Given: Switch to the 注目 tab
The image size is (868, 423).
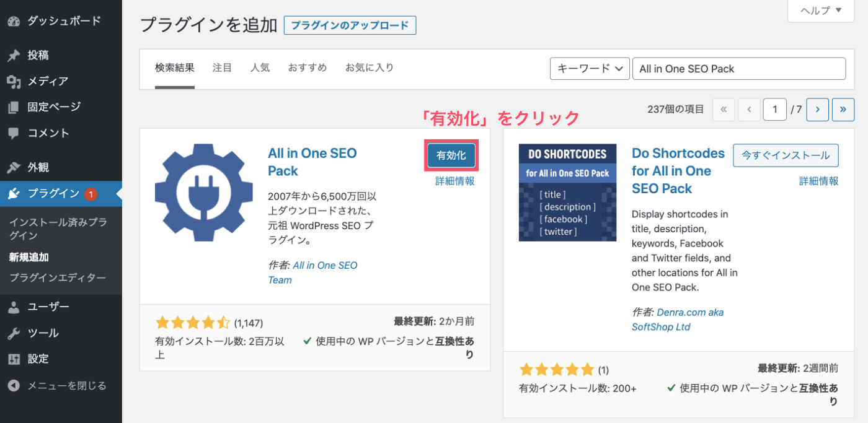Looking at the screenshot, I should point(222,68).
